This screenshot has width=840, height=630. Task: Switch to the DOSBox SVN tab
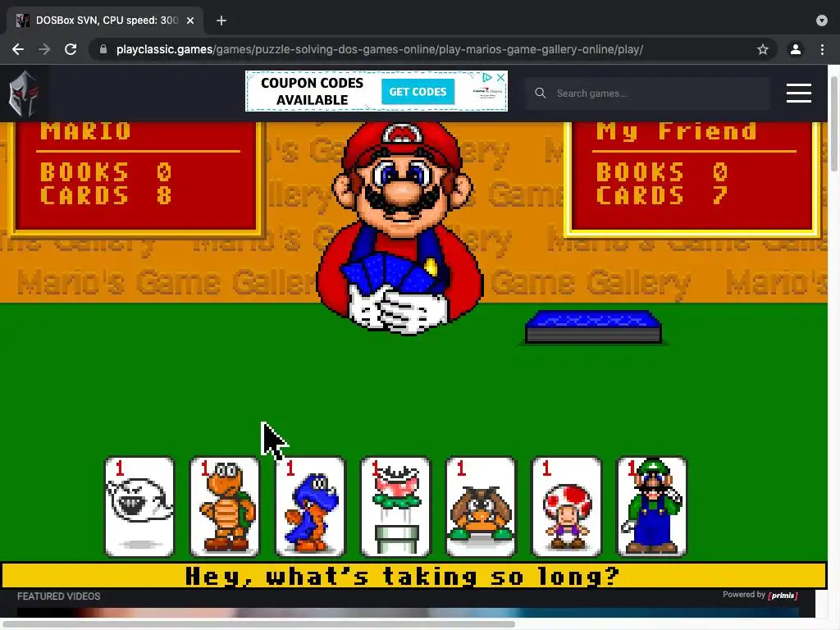(104, 21)
